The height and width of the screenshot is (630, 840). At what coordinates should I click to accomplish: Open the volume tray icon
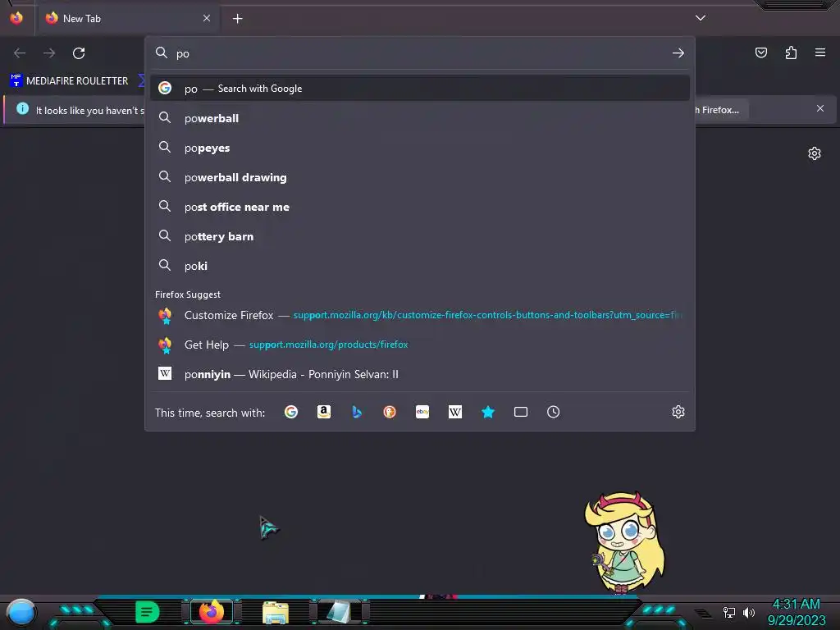(749, 612)
